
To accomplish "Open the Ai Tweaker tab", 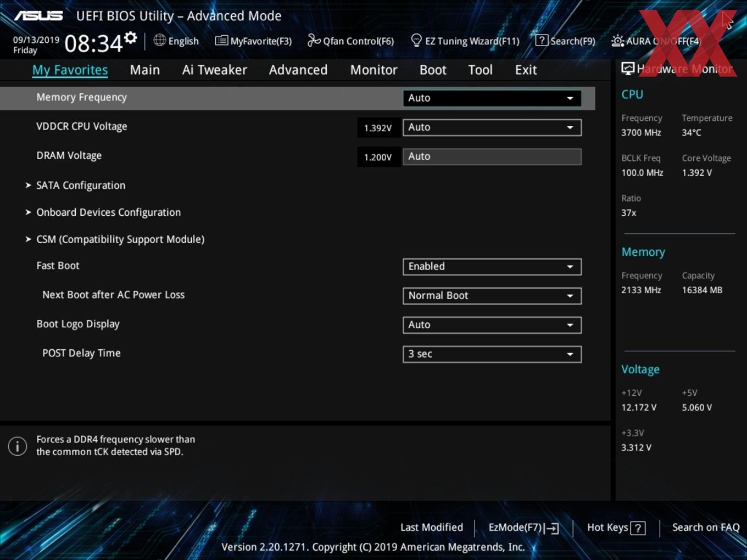I will point(215,70).
